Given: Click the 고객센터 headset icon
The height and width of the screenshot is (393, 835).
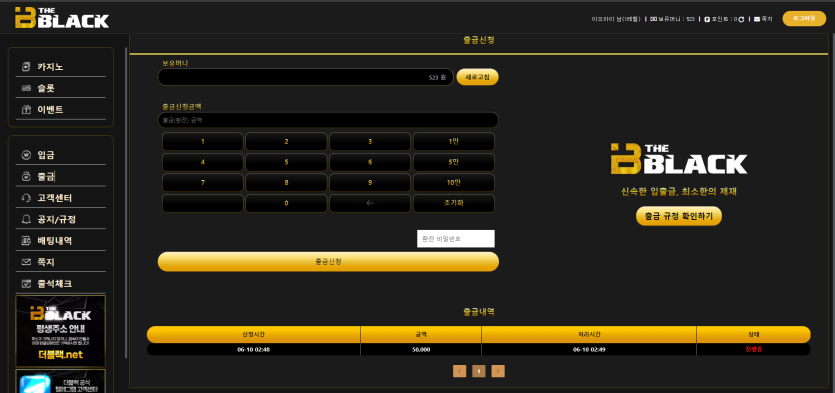Looking at the screenshot, I should pyautogui.click(x=26, y=198).
